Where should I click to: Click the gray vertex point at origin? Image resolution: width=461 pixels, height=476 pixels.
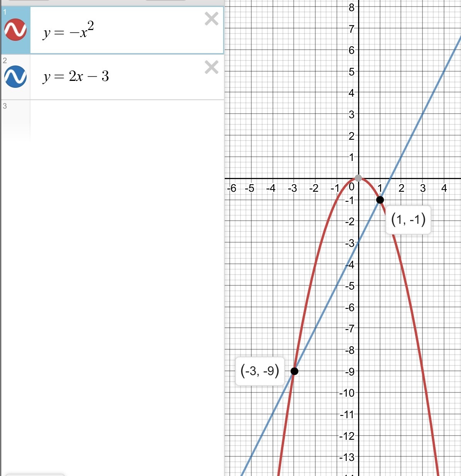tap(358, 178)
